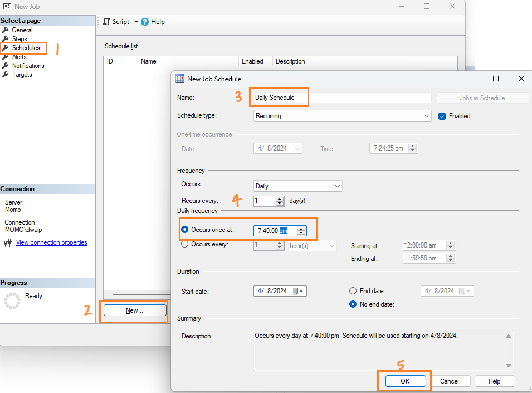The height and width of the screenshot is (393, 532).
Task: Click the Ending at time spinner
Action: pyautogui.click(x=450, y=258)
